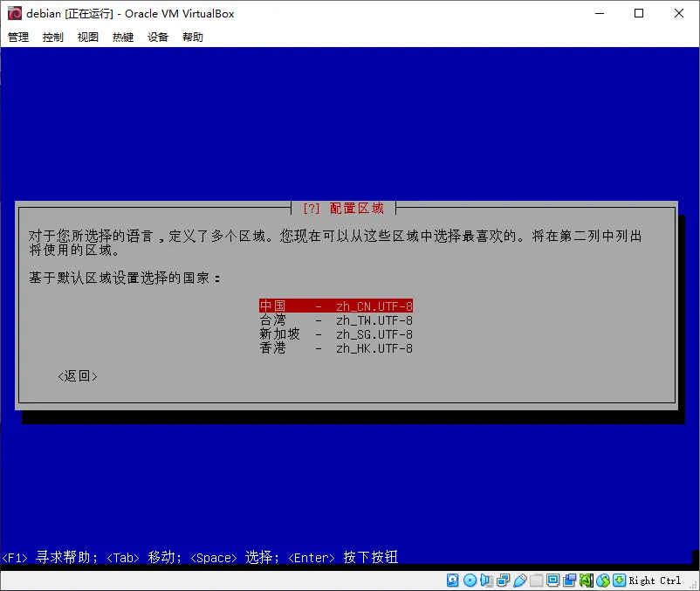Click the display monitor status icon

[552, 581]
